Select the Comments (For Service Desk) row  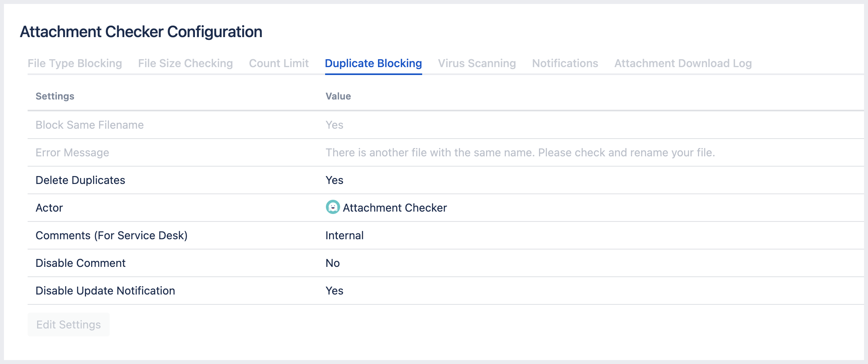tap(112, 235)
